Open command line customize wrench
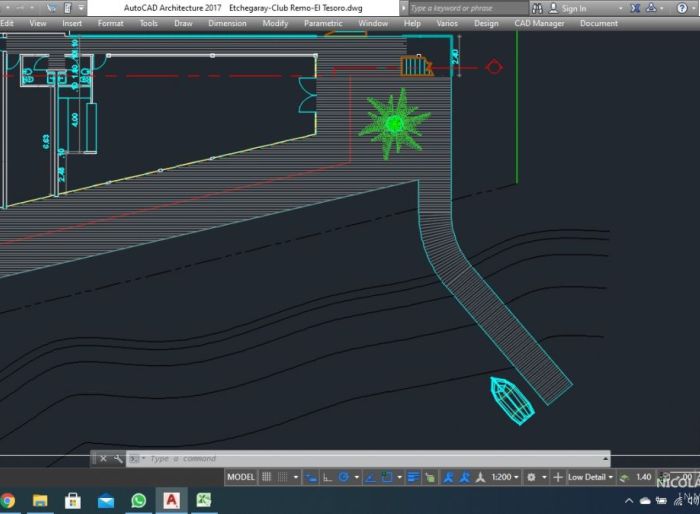Viewport: 700px width, 514px height. coord(118,459)
